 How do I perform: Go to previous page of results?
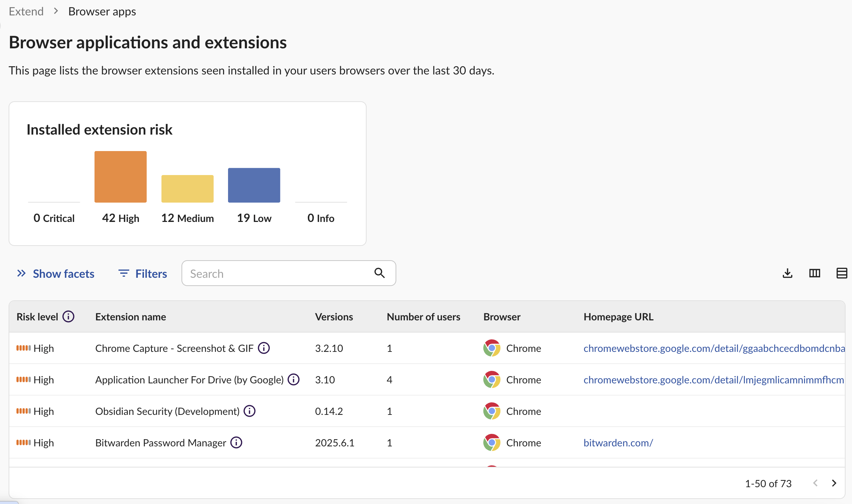(x=815, y=483)
